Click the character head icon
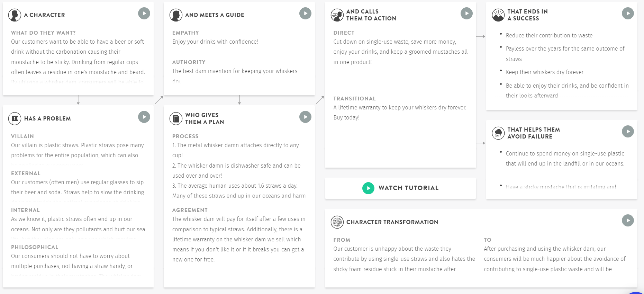Image resolution: width=644 pixels, height=294 pixels. point(15,15)
